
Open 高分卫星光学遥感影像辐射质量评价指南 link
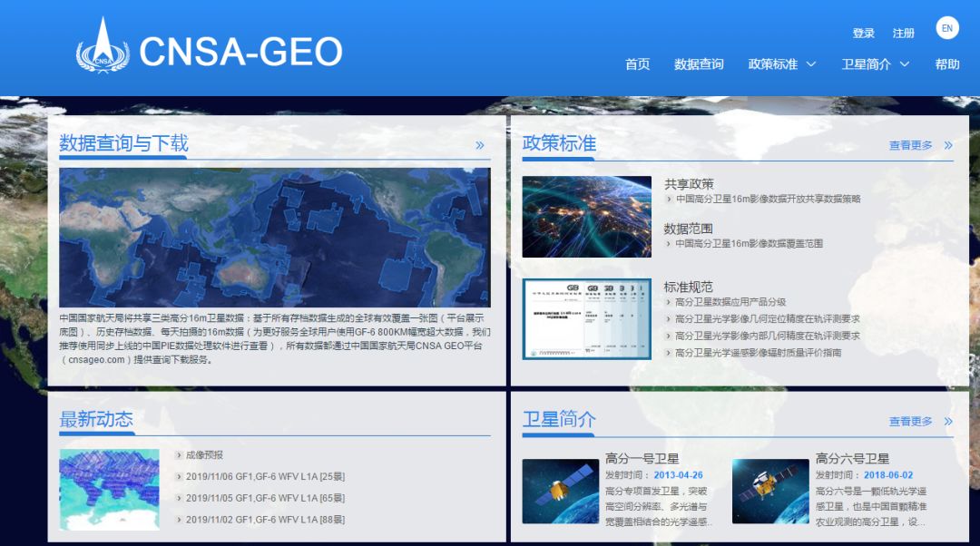pyautogui.click(x=758, y=352)
